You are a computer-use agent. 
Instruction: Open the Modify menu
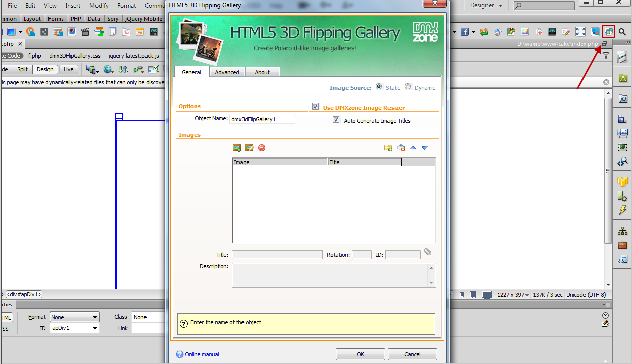point(99,6)
